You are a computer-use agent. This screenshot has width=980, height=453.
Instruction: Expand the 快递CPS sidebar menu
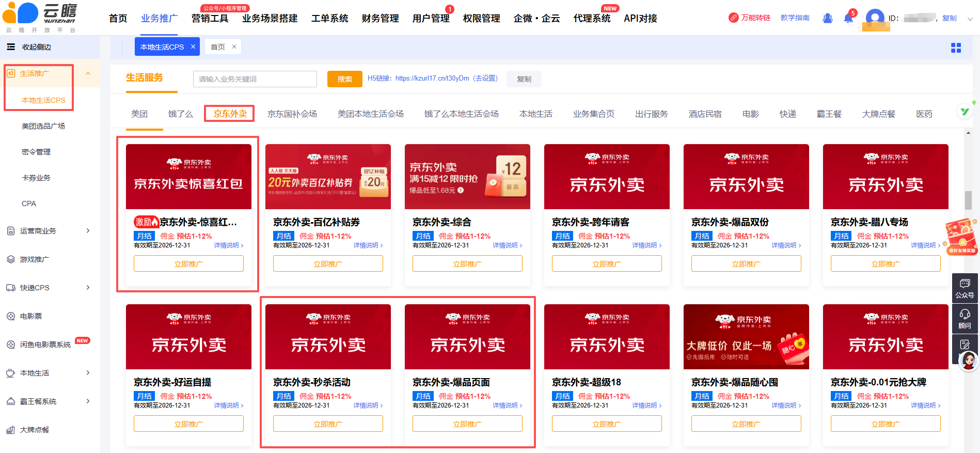(x=88, y=288)
